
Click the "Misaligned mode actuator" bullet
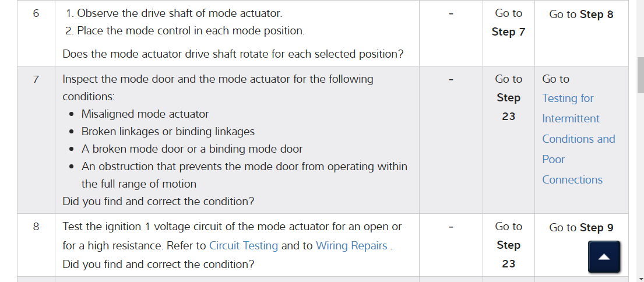145,114
